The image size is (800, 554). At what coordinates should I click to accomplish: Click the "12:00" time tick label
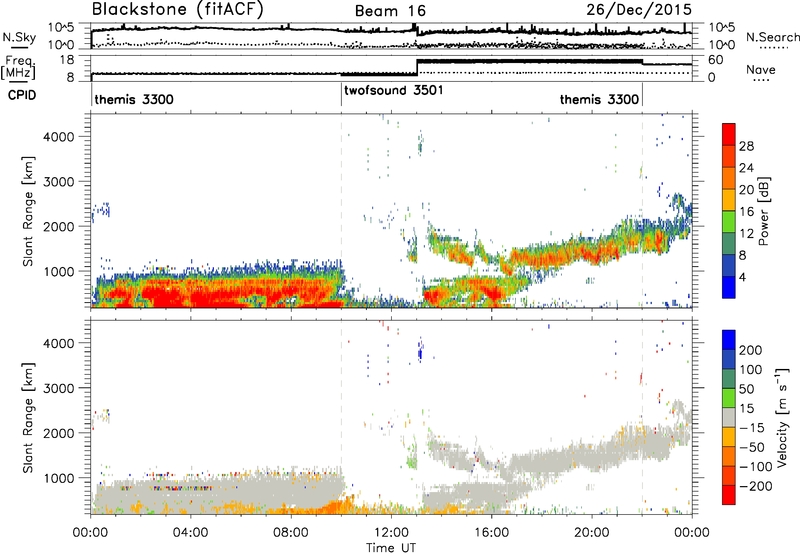pos(391,533)
